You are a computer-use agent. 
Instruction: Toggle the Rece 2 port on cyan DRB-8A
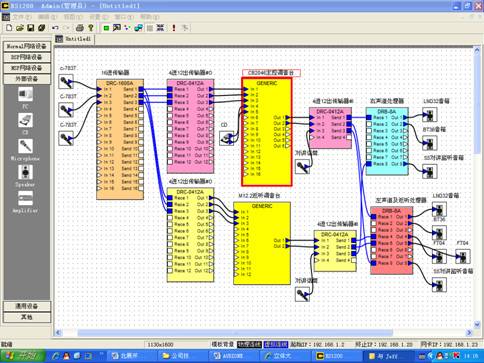point(369,124)
